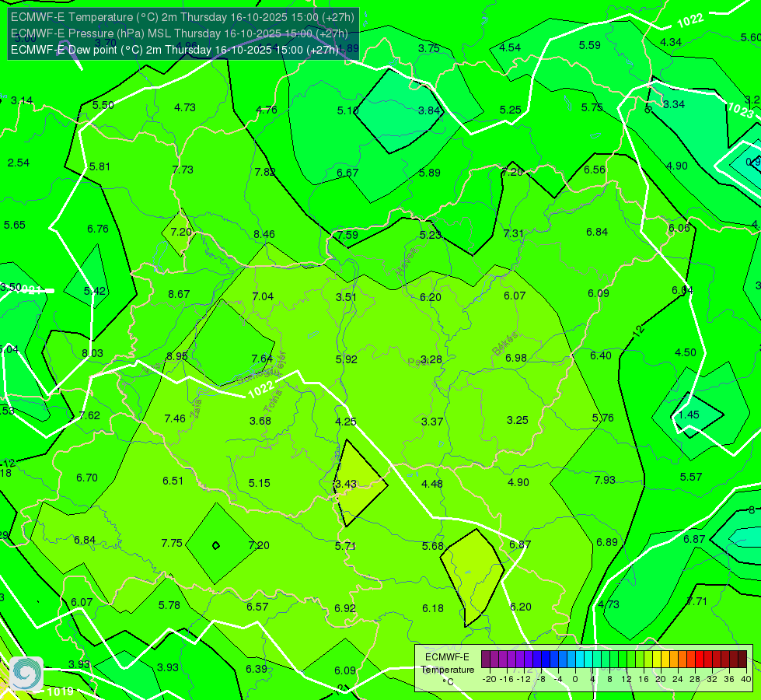Click the 7.73 dew point value
Viewport: 761px width, 700px height.
pyautogui.click(x=183, y=170)
